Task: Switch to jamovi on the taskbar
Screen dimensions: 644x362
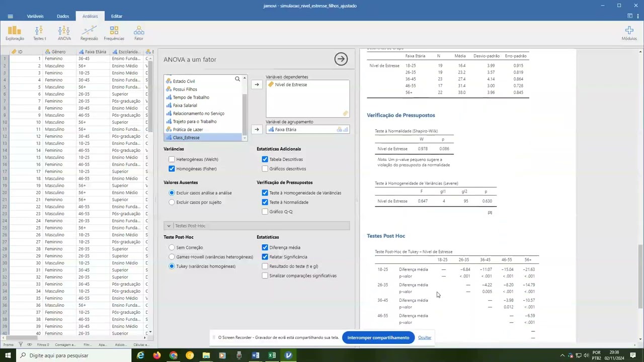Action: click(x=288, y=355)
